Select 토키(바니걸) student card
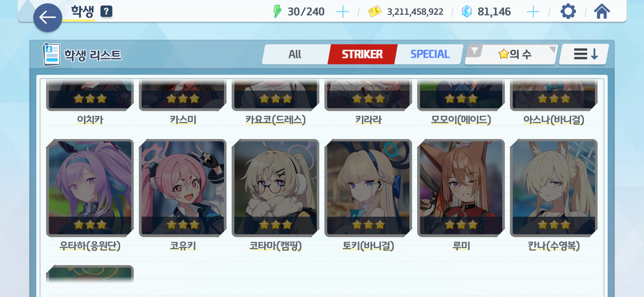This screenshot has width=644, height=297. [368, 188]
